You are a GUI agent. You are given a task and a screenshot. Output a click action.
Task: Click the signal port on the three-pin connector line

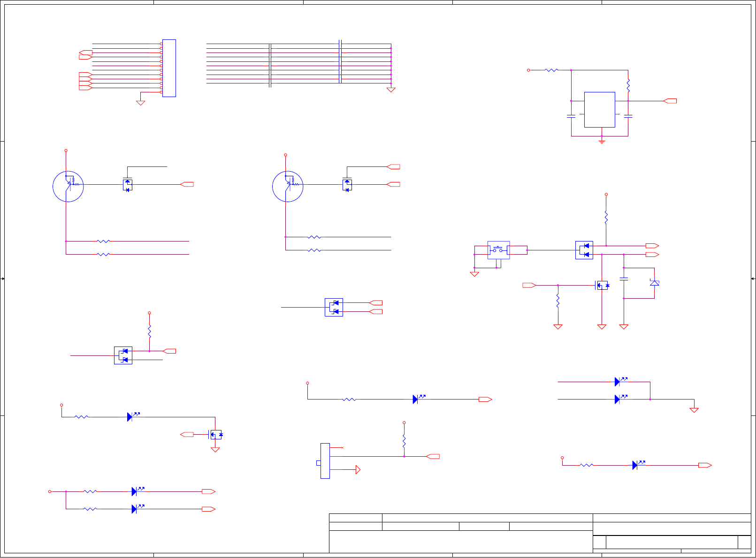[433, 456]
